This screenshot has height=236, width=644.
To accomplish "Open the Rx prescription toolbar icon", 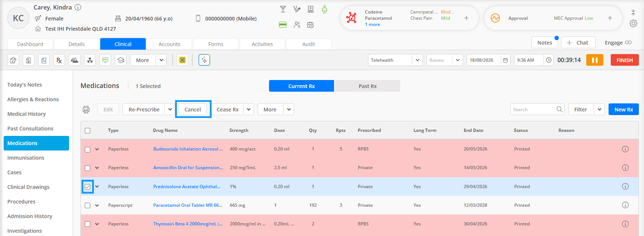I will click(59, 60).
